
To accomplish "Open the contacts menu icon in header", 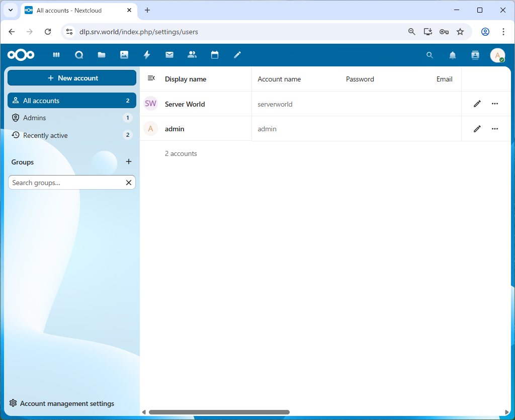I will pyautogui.click(x=475, y=55).
